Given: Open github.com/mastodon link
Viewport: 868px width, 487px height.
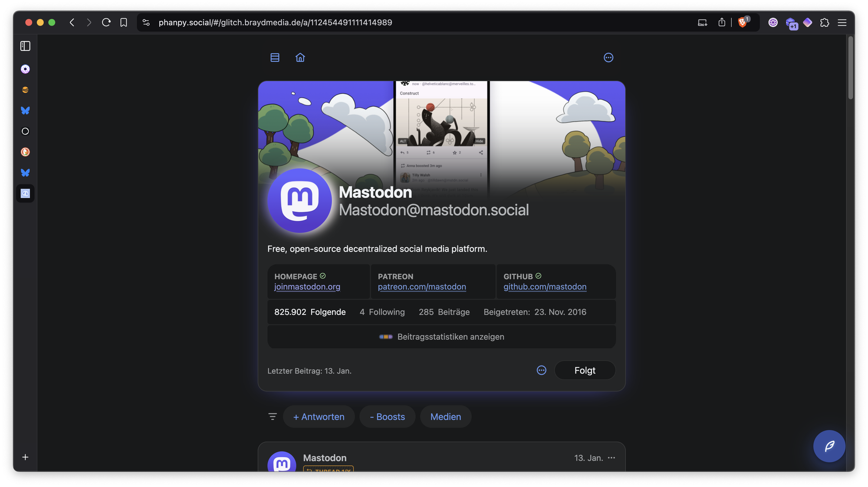Looking at the screenshot, I should (x=545, y=287).
